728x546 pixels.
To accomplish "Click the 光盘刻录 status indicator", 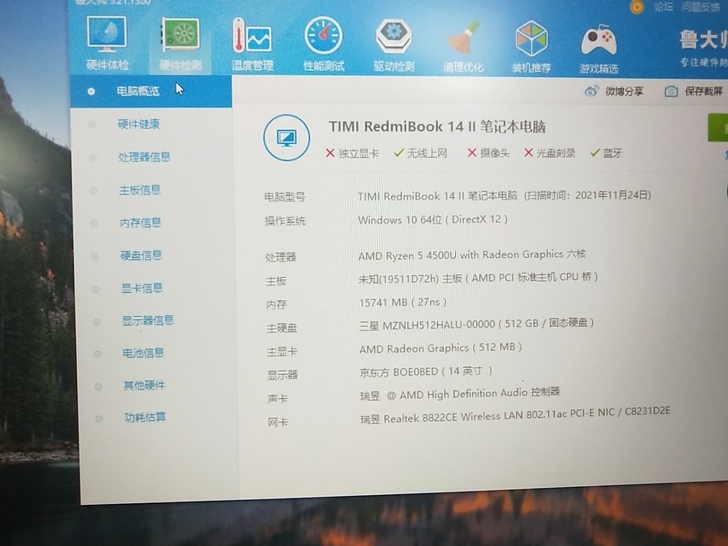I will [x=550, y=153].
